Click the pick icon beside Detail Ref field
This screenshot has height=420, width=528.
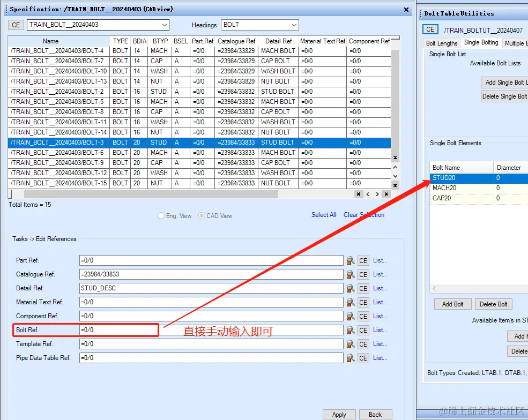coord(351,288)
